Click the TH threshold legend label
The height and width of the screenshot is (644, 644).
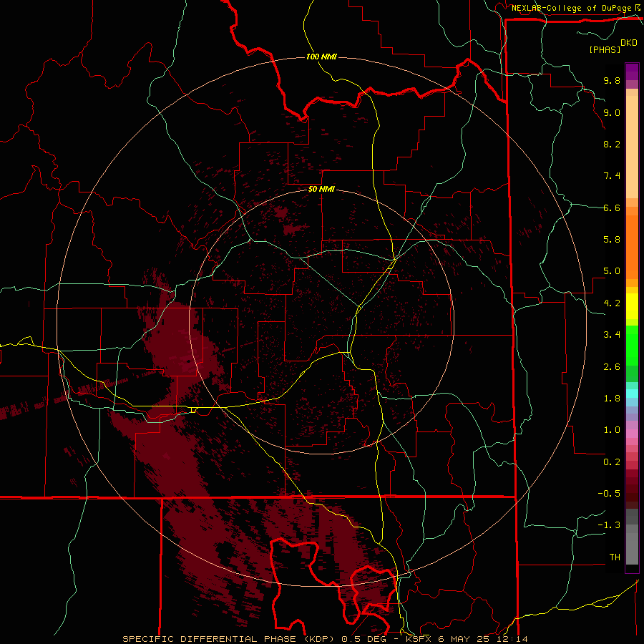(x=615, y=557)
